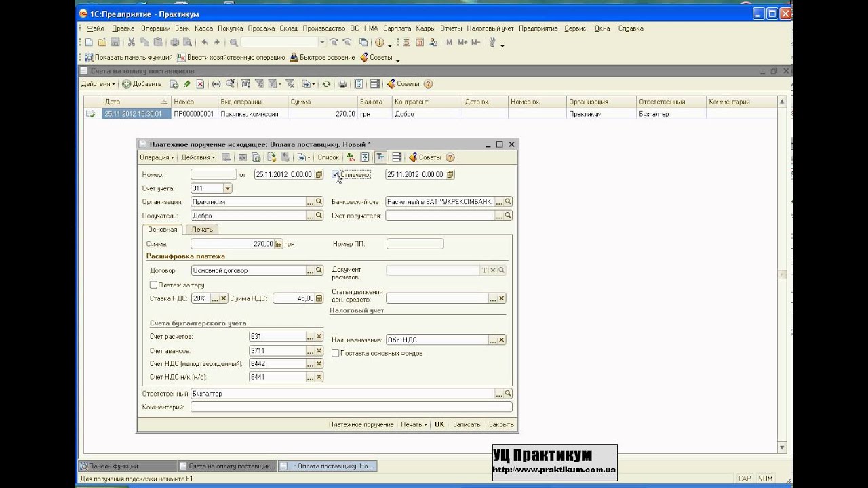Open the ellipsis picker for Ставка НДС
The width and height of the screenshot is (868, 488).
(214, 298)
